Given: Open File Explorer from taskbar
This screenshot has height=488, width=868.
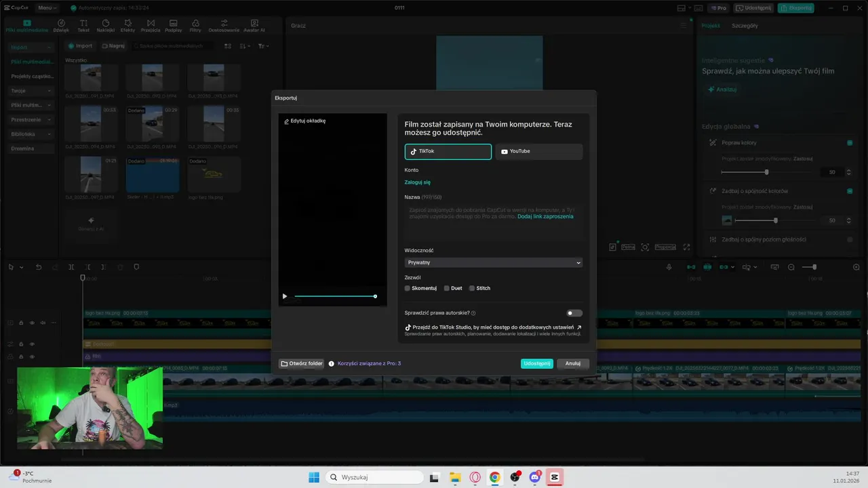Looking at the screenshot, I should (x=455, y=477).
